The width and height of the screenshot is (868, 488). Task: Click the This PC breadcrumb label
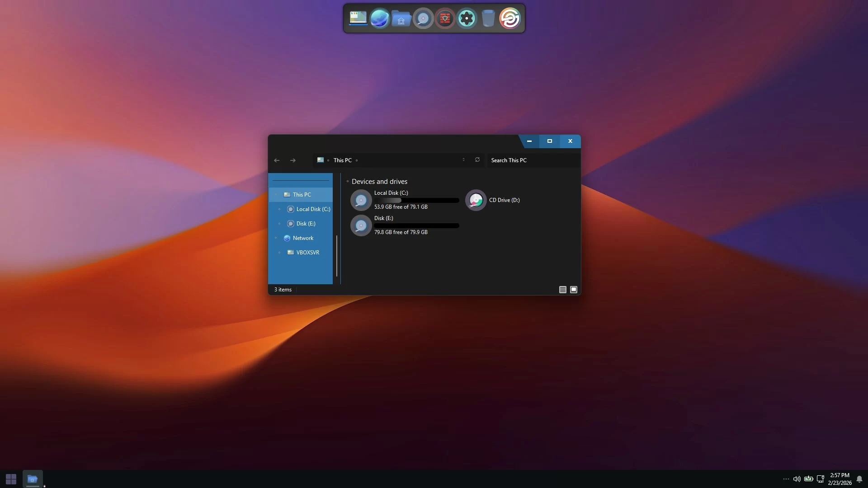(x=342, y=160)
